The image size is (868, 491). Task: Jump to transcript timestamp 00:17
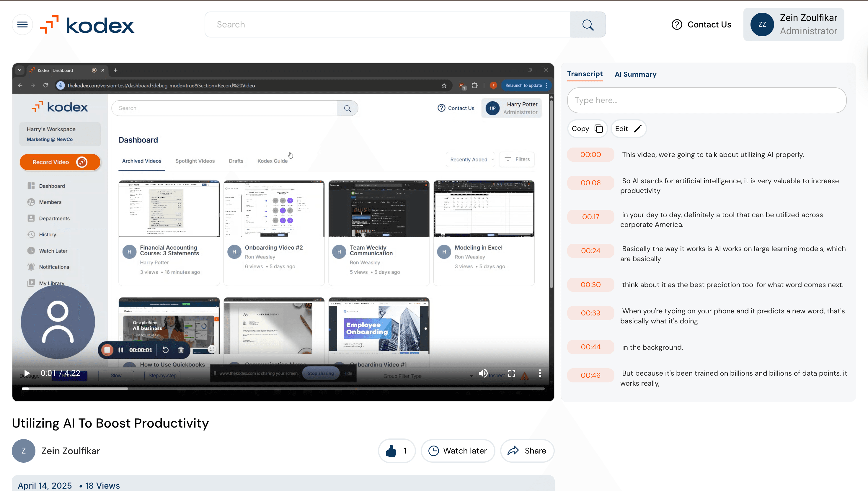point(590,217)
